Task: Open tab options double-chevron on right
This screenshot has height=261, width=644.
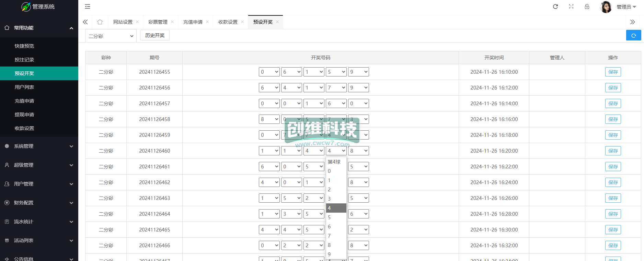Action: (633, 22)
